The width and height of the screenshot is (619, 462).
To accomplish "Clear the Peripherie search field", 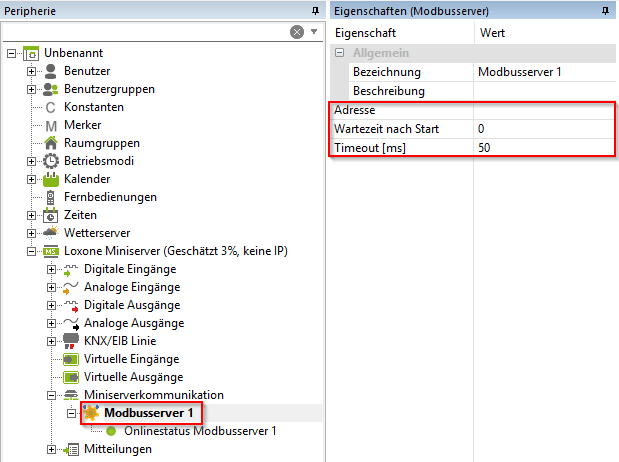I will [297, 32].
